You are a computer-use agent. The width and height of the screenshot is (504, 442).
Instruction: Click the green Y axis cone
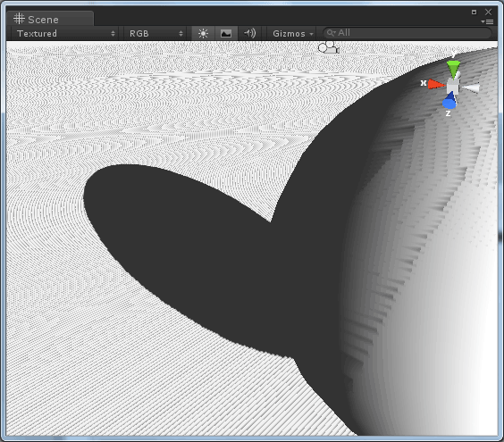[x=453, y=69]
